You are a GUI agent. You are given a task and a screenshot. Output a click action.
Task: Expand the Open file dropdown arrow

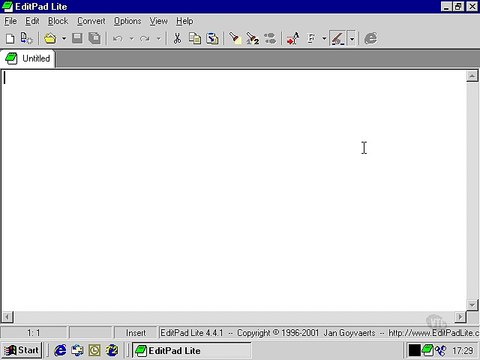pos(64,39)
